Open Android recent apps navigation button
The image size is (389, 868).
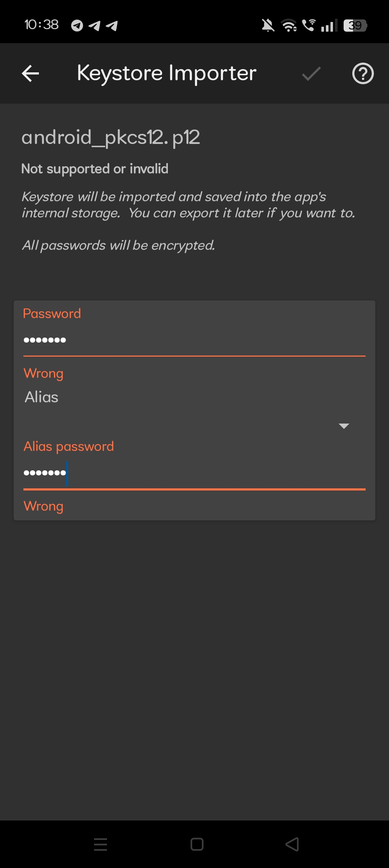100,844
